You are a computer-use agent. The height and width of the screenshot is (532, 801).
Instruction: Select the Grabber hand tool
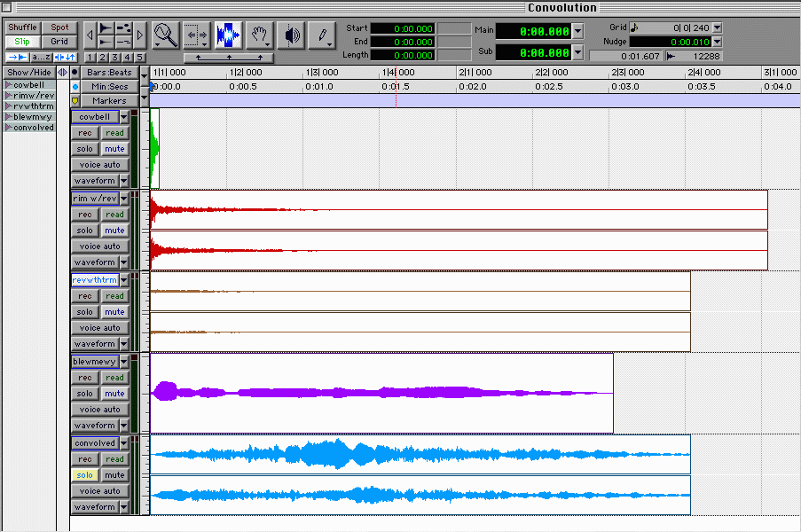tap(259, 35)
